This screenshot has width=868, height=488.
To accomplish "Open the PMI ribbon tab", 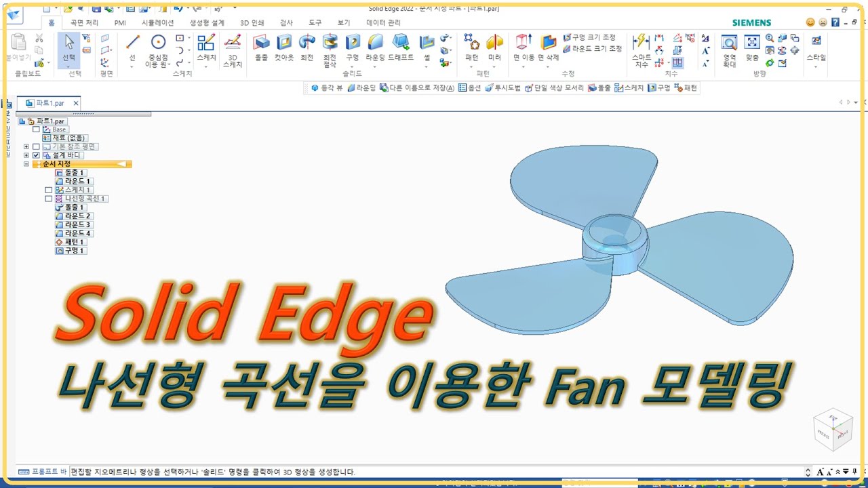I will (120, 22).
